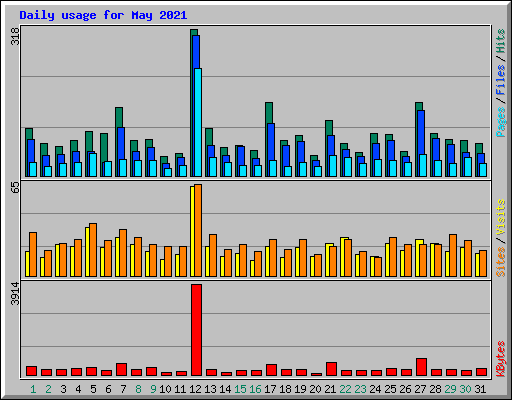Click day label '26' on the x-axis
This screenshot has height=400, width=512.
(405, 389)
